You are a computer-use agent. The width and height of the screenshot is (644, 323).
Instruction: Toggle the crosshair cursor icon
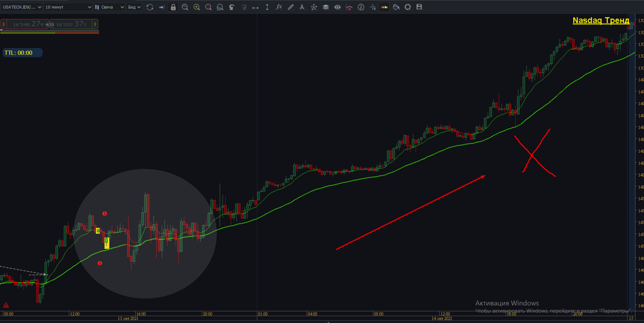tap(372, 7)
